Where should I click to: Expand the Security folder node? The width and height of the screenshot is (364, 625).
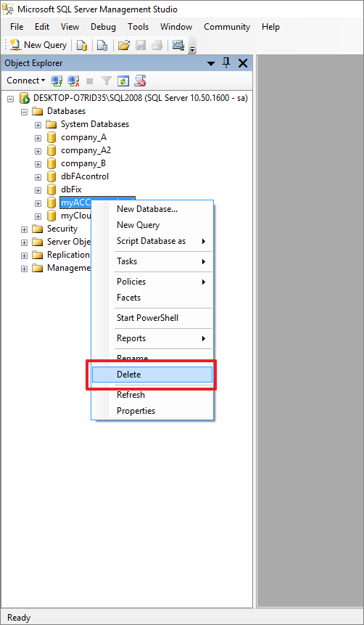point(25,229)
